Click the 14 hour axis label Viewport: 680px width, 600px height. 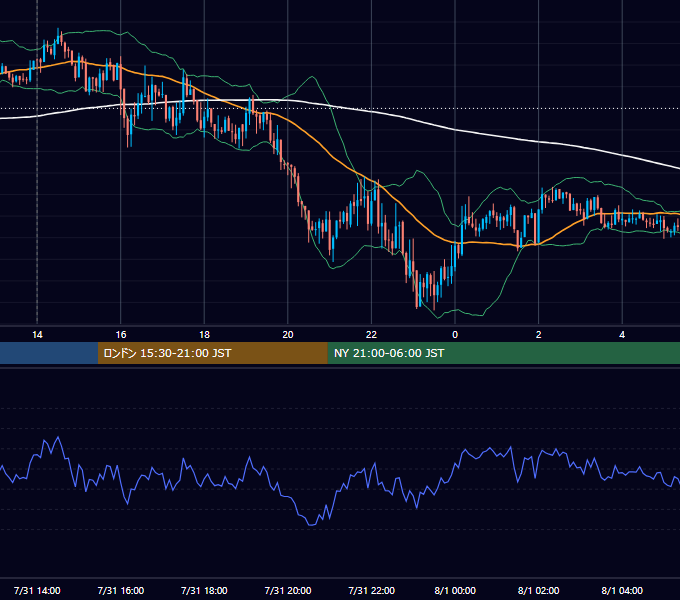coord(37,335)
